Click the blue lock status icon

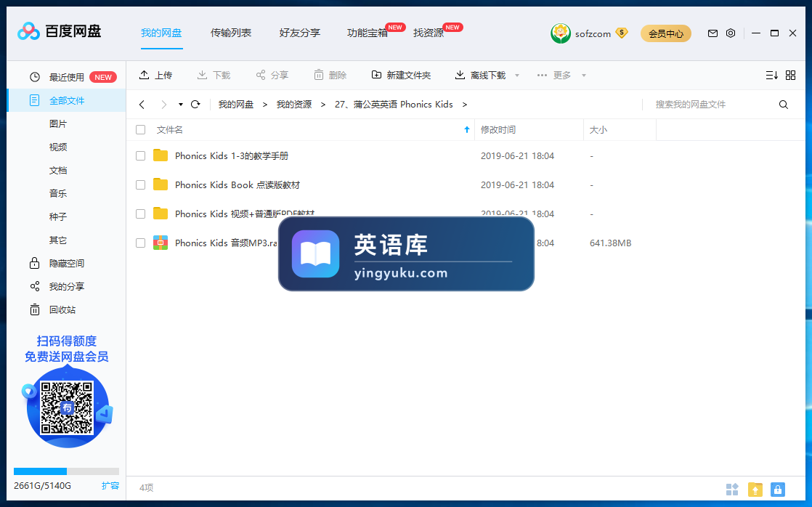[778, 489]
